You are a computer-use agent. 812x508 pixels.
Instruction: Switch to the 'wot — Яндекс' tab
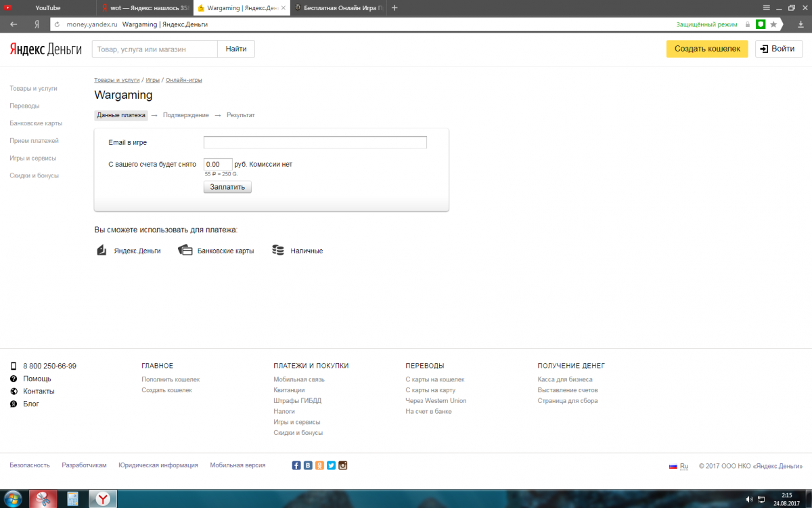(x=144, y=7)
